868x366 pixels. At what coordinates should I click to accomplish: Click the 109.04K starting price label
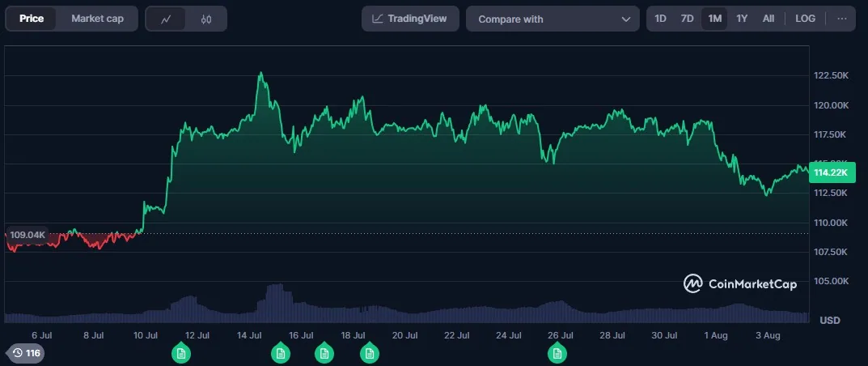pos(28,235)
